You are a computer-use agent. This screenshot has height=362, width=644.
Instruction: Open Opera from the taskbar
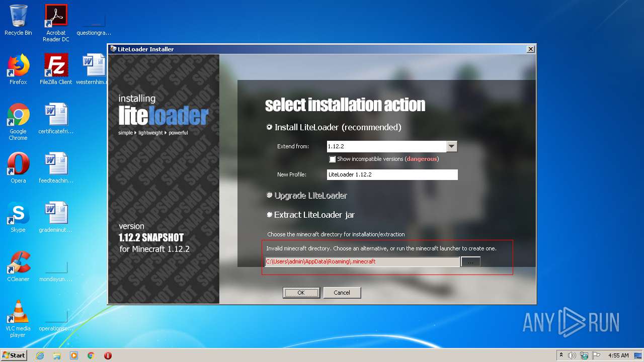pos(108,355)
